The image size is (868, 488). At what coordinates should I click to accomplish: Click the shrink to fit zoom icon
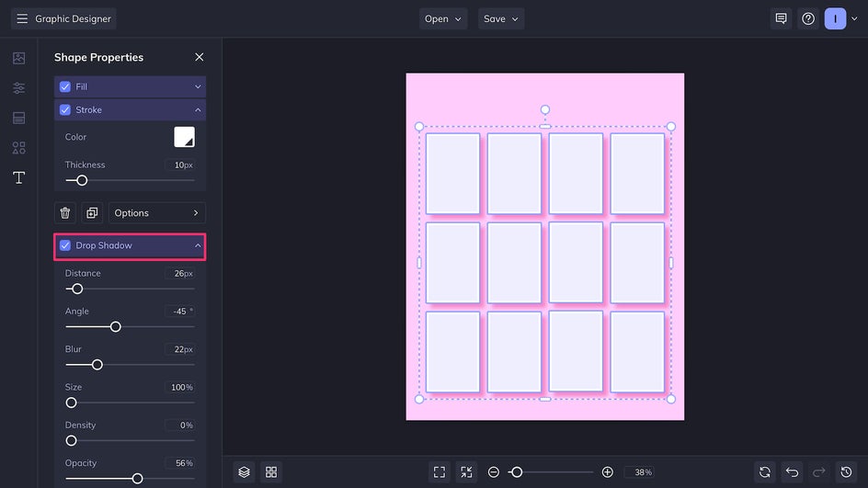click(x=467, y=472)
